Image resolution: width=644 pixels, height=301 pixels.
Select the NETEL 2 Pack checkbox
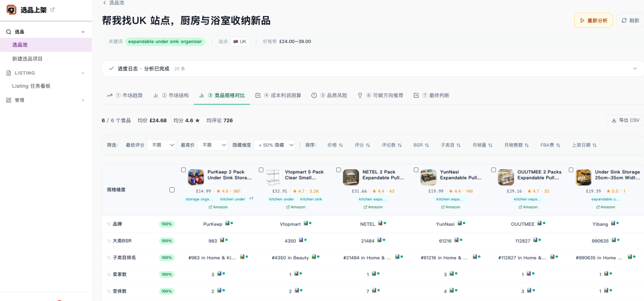coord(339,170)
